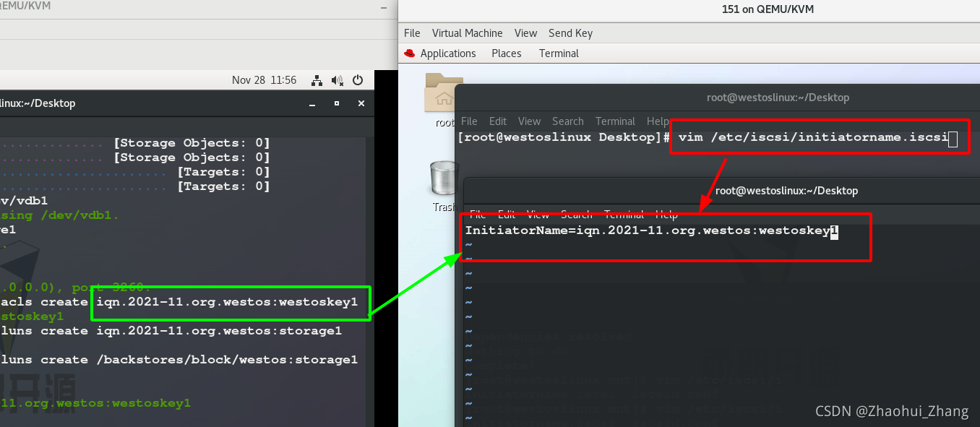980x427 pixels.
Task: Click the vim /etc/iscsi/initiatorname.iscsi command text
Action: tap(813, 137)
